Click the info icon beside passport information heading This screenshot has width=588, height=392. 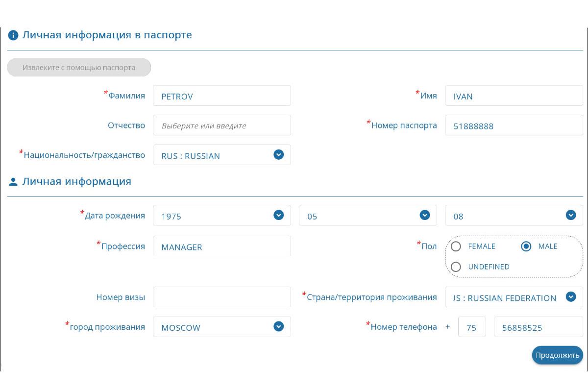click(13, 36)
